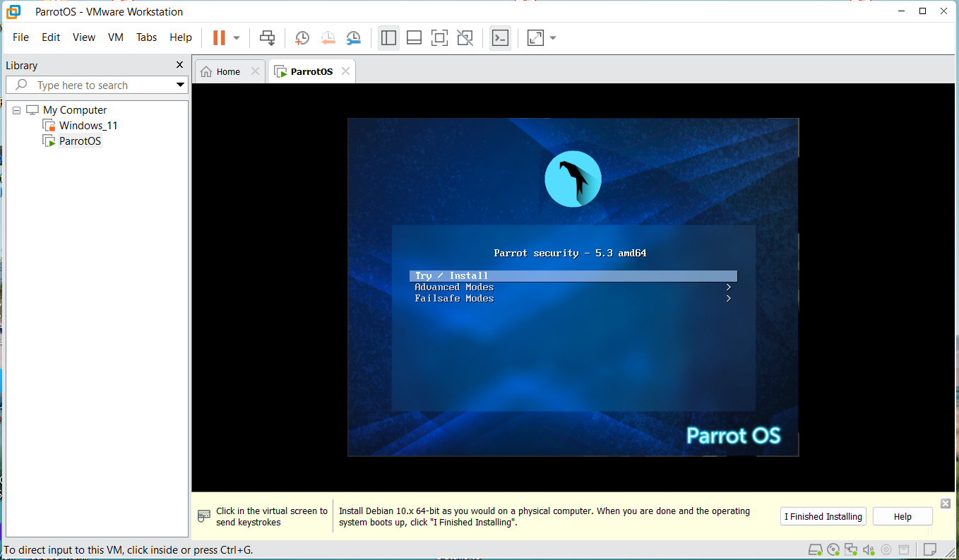Enter full screen mode
The width and height of the screenshot is (959, 560).
coord(439,38)
